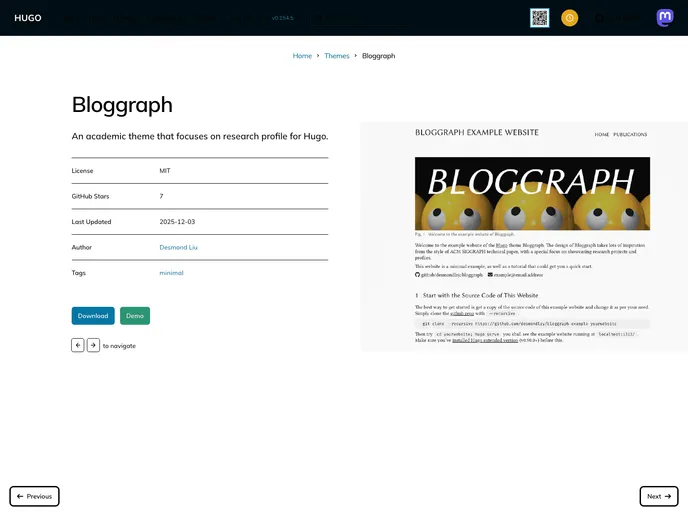Open the Bloggraph Demo

[x=135, y=316]
